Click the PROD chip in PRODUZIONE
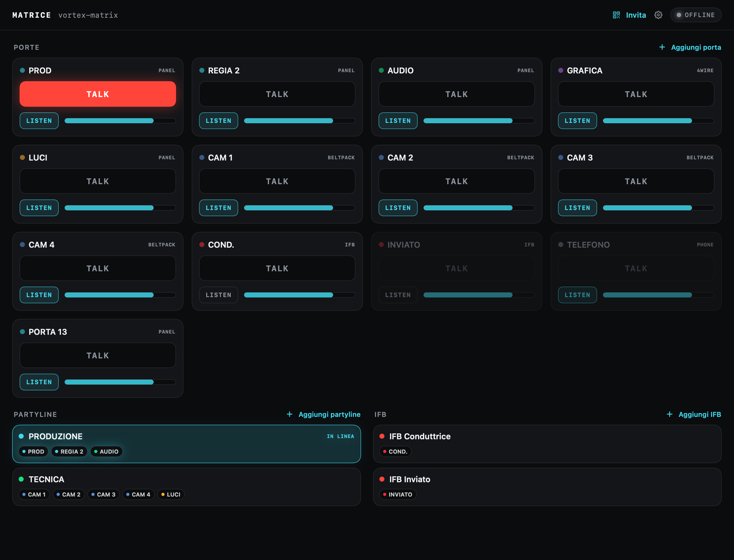 pos(33,451)
